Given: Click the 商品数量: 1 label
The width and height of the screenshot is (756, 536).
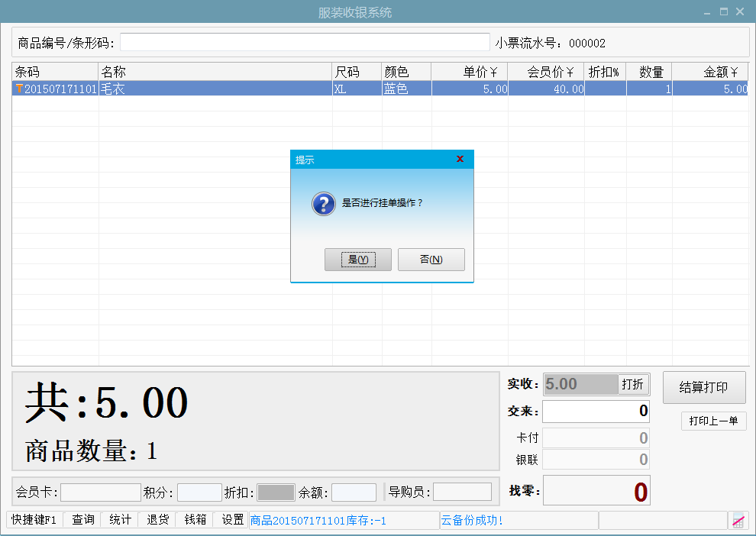Looking at the screenshot, I should click(x=91, y=450).
